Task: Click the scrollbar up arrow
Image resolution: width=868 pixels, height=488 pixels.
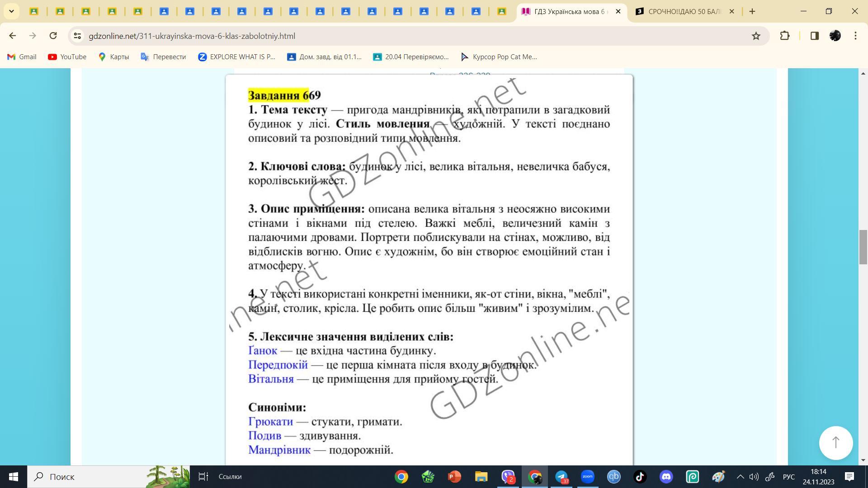Action: (x=863, y=73)
